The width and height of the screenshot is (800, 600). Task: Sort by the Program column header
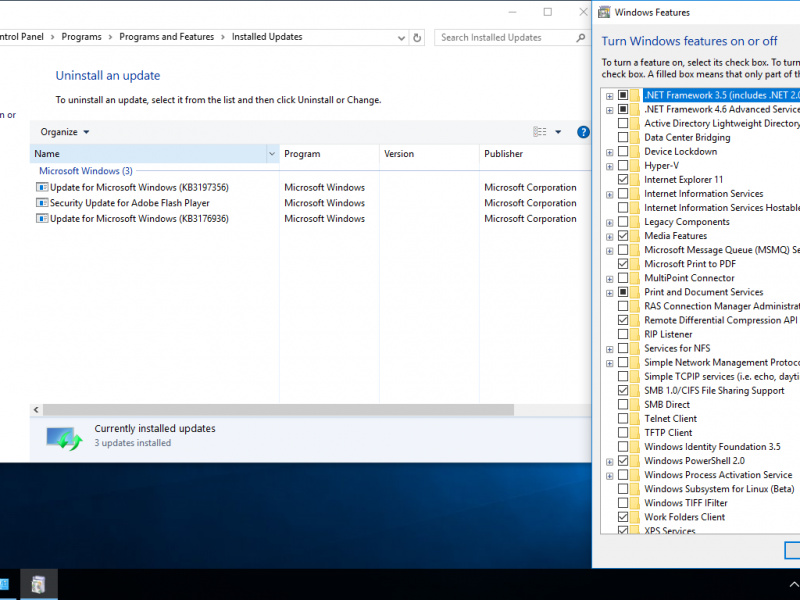point(329,154)
